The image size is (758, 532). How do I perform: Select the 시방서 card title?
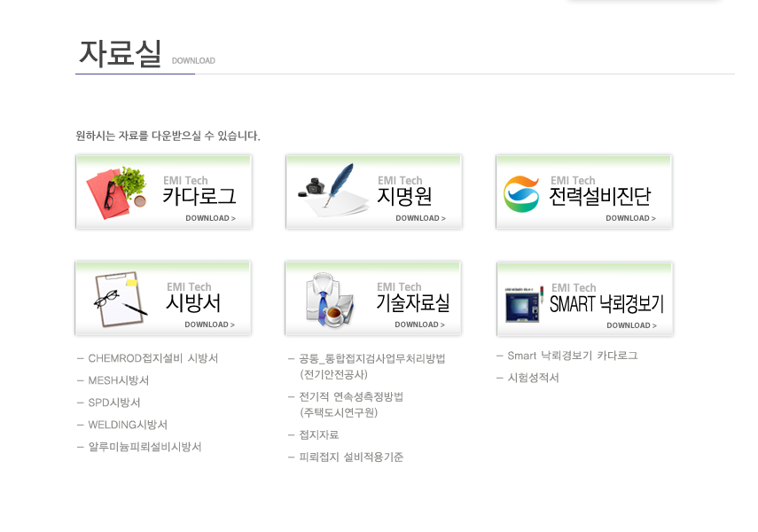pos(193,302)
